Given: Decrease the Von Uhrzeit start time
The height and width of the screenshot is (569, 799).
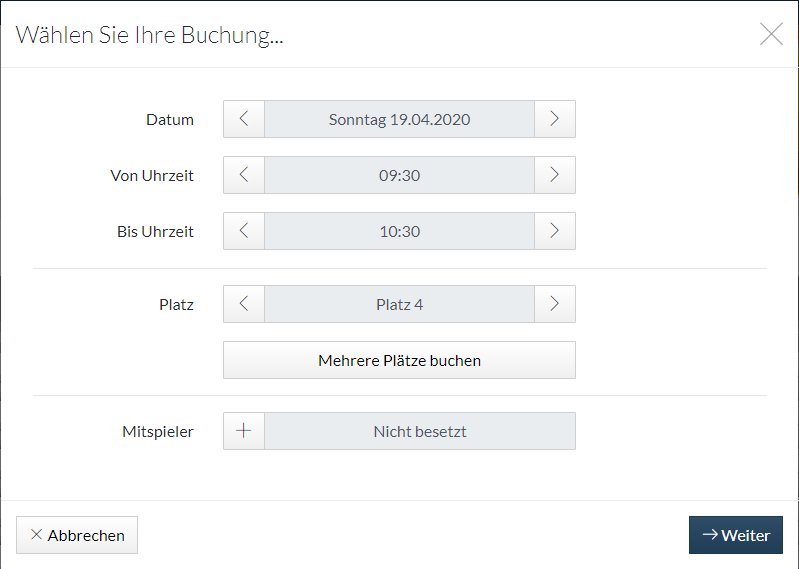Looking at the screenshot, I should (x=244, y=175).
